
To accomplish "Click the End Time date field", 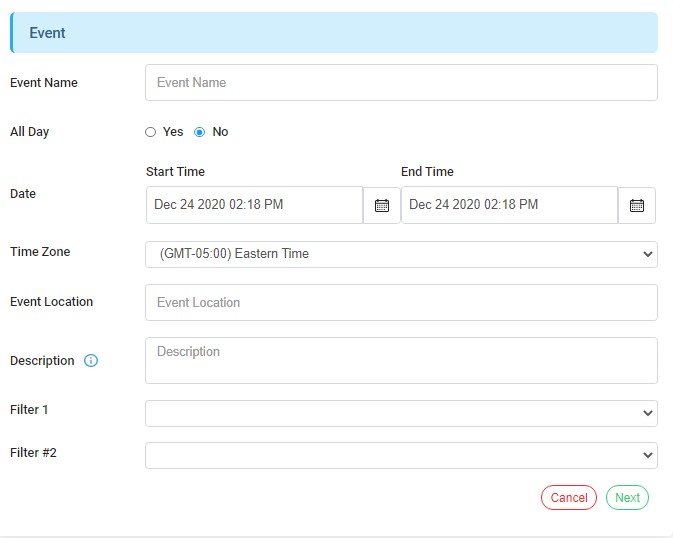I will [x=509, y=205].
